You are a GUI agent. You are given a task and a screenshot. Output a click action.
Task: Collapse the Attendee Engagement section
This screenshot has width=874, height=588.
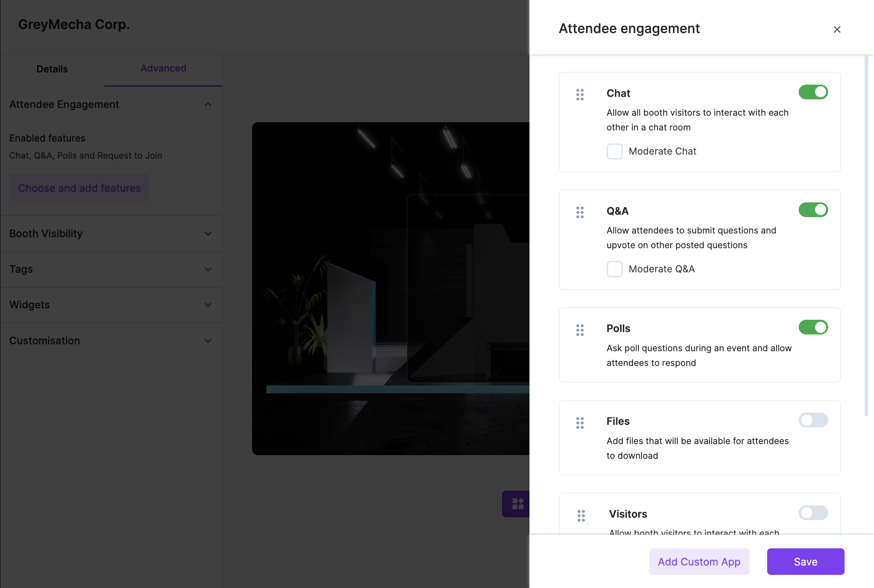pyautogui.click(x=208, y=105)
